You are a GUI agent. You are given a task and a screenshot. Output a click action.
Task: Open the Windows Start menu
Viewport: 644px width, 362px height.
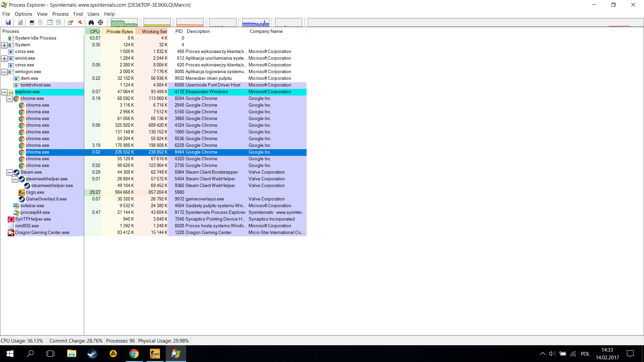[10, 354]
